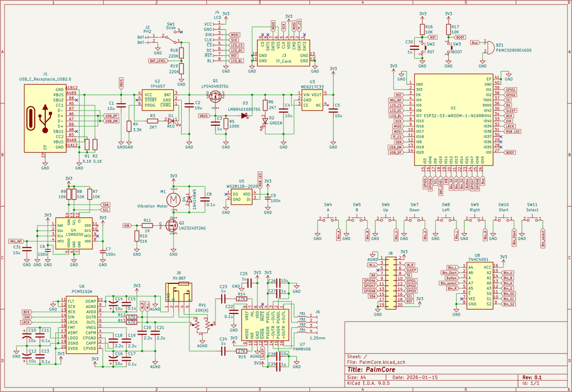This screenshot has width=572, height=392.
Task: Select resistor R18 220K
Action: tap(182, 53)
